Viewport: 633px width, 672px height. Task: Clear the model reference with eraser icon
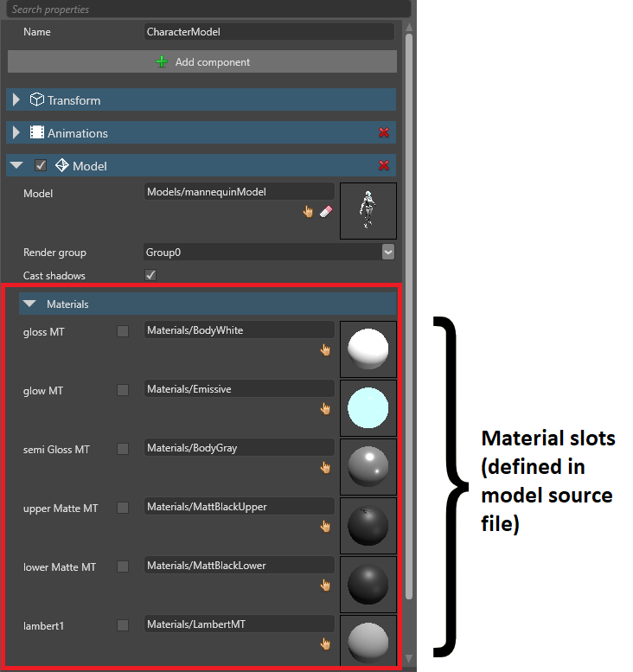[326, 211]
